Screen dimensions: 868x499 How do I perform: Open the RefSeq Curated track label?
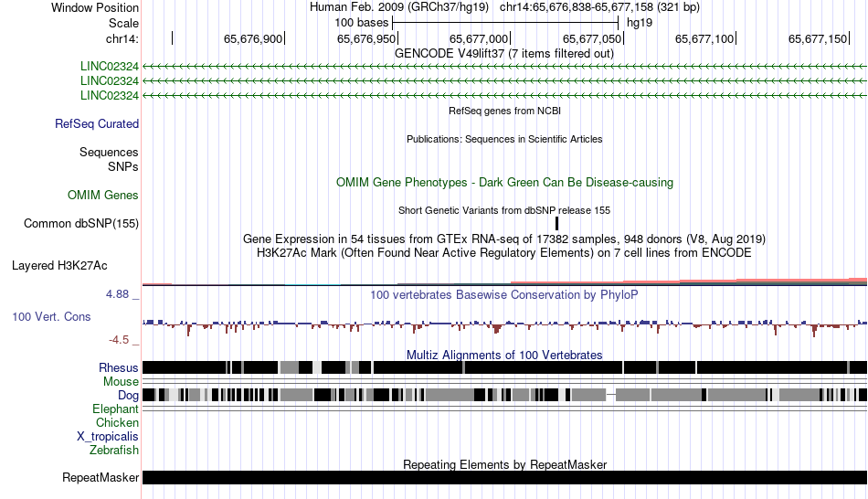pyautogui.click(x=97, y=123)
